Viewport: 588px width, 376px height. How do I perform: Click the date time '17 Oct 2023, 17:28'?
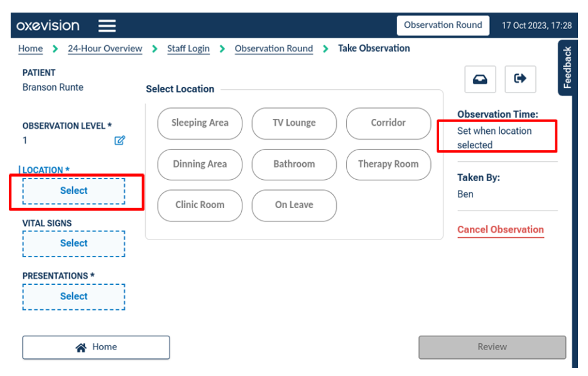(x=536, y=26)
